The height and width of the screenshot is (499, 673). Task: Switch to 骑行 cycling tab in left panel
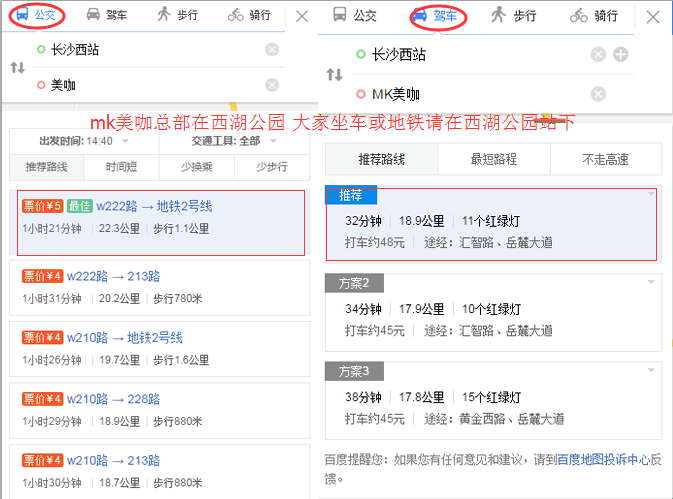click(x=249, y=15)
